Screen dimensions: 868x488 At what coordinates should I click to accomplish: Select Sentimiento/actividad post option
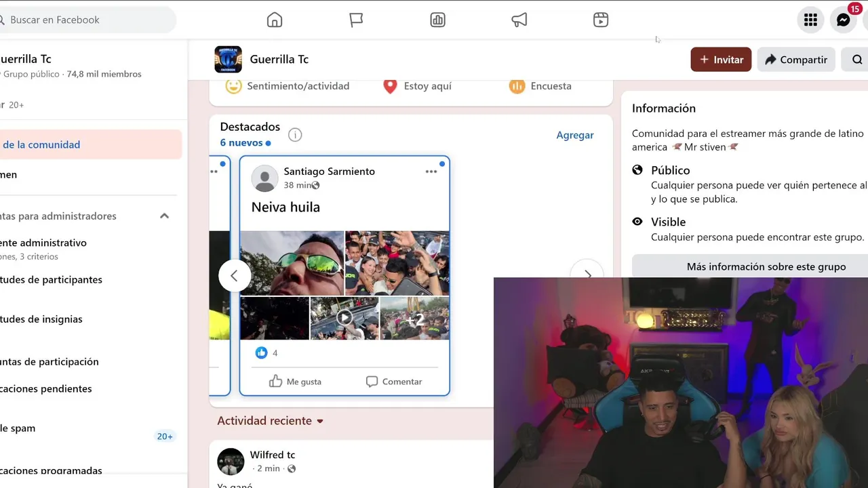click(288, 86)
